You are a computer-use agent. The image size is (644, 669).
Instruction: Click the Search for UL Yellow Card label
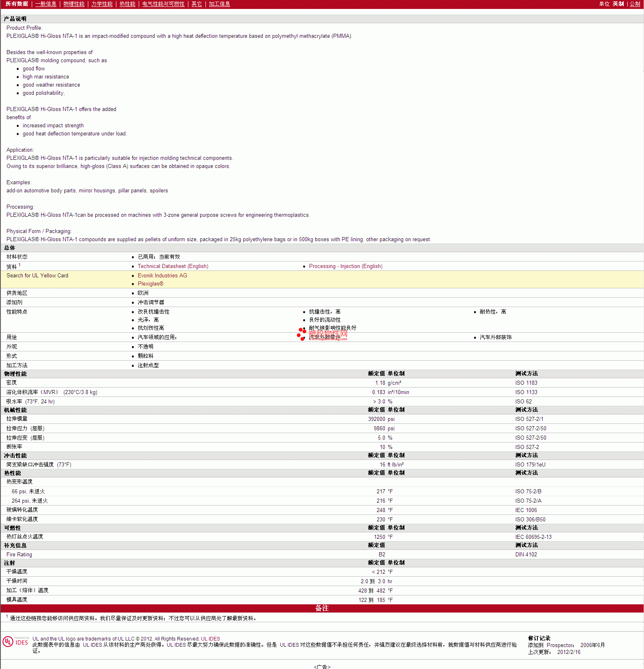coord(37,276)
